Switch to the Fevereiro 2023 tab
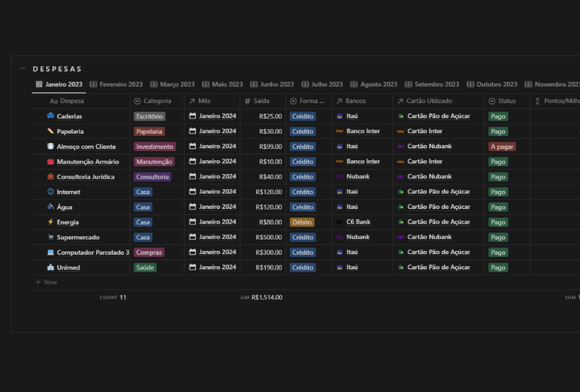 [116, 84]
